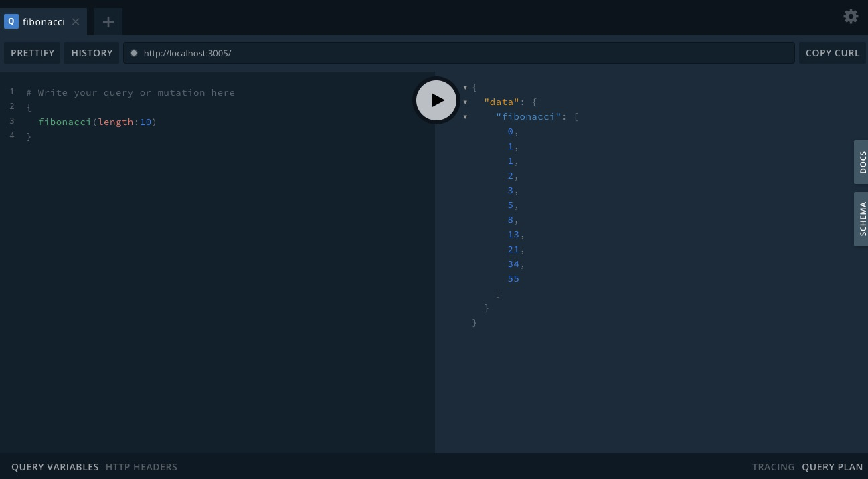Click the "data" key in the response

(502, 102)
